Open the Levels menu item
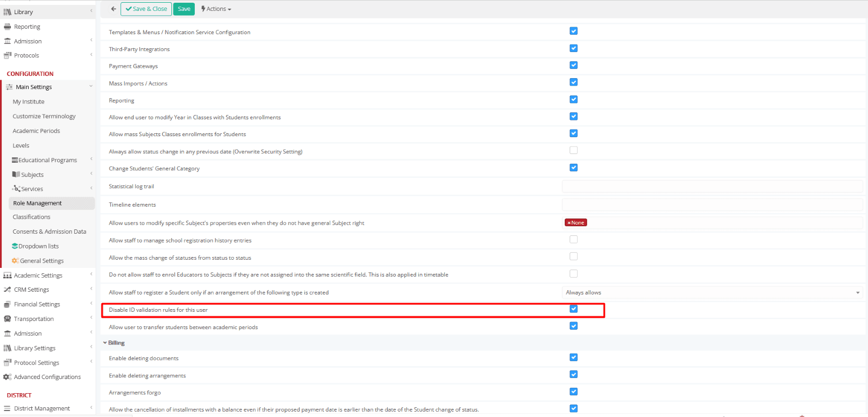Image resolution: width=868 pixels, height=417 pixels. (x=21, y=145)
